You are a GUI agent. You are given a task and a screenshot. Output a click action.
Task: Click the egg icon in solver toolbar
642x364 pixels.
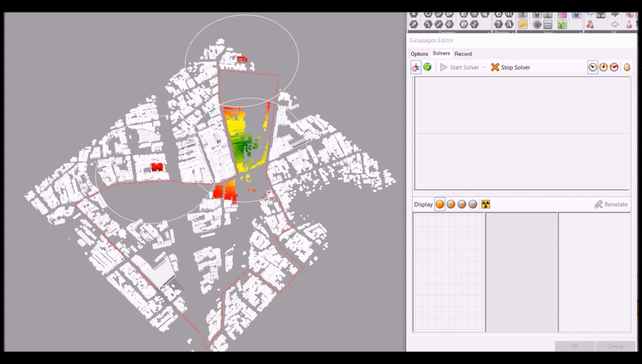627,67
